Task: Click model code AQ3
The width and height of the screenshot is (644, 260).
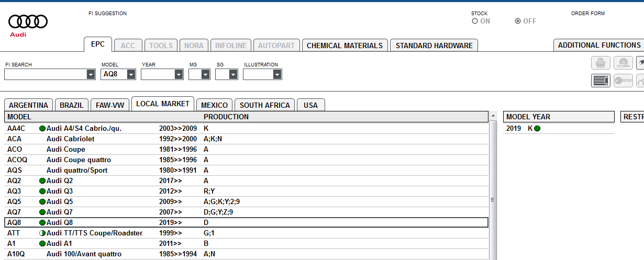Action: click(x=14, y=191)
